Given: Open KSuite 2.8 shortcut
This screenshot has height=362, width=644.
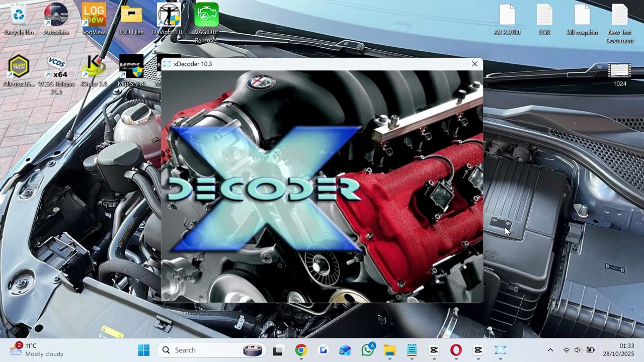Looking at the screenshot, I should [94, 71].
